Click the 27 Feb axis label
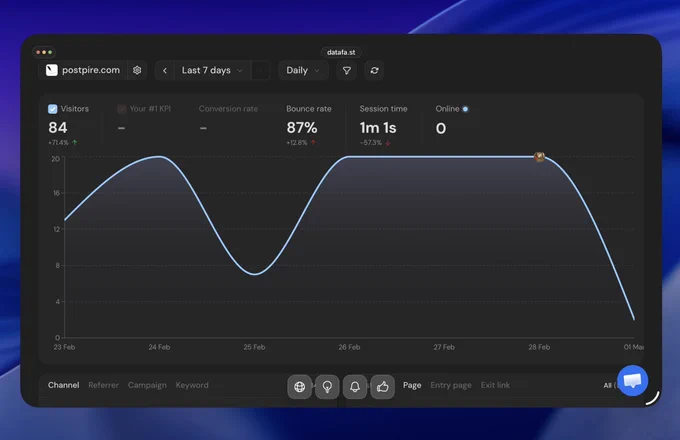The image size is (680, 440). pyautogui.click(x=444, y=347)
